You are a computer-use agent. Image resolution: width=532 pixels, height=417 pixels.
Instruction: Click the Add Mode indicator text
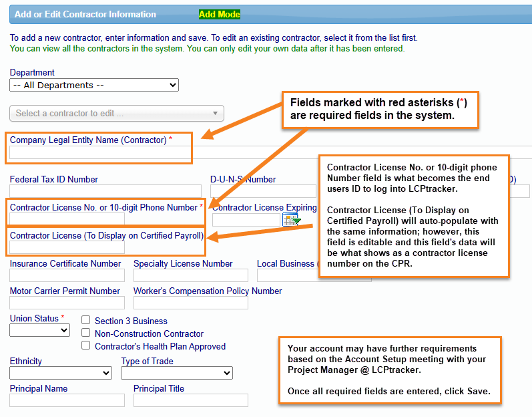pyautogui.click(x=220, y=14)
